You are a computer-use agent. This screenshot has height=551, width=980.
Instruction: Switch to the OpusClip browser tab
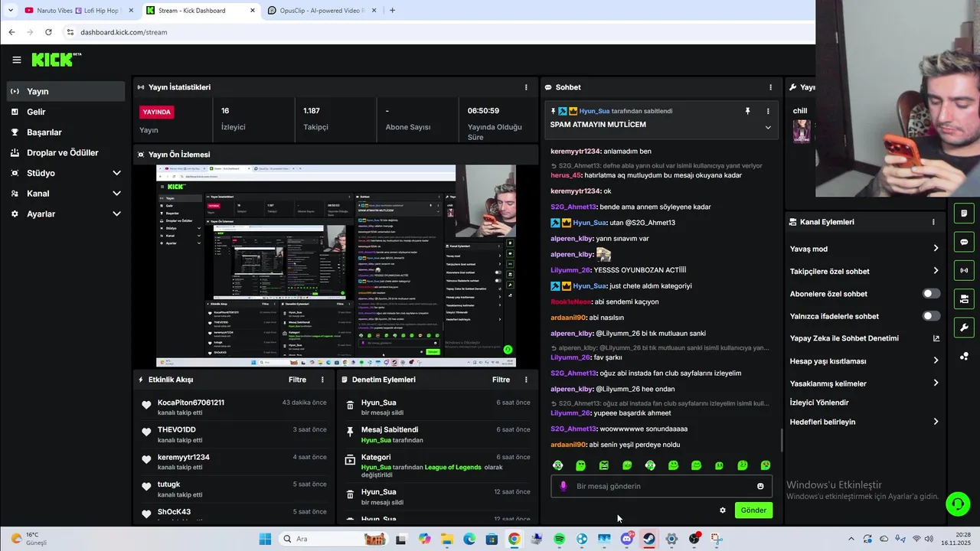pyautogui.click(x=322, y=11)
